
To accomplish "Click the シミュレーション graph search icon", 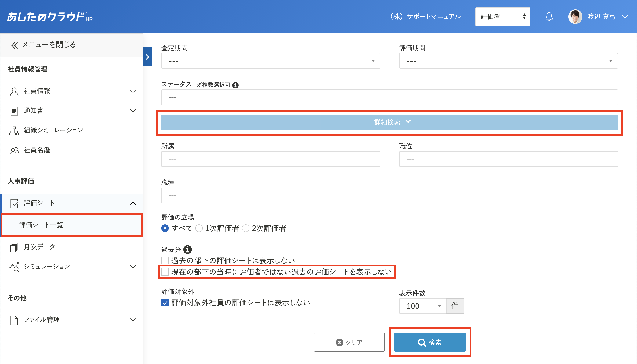I will (14, 267).
